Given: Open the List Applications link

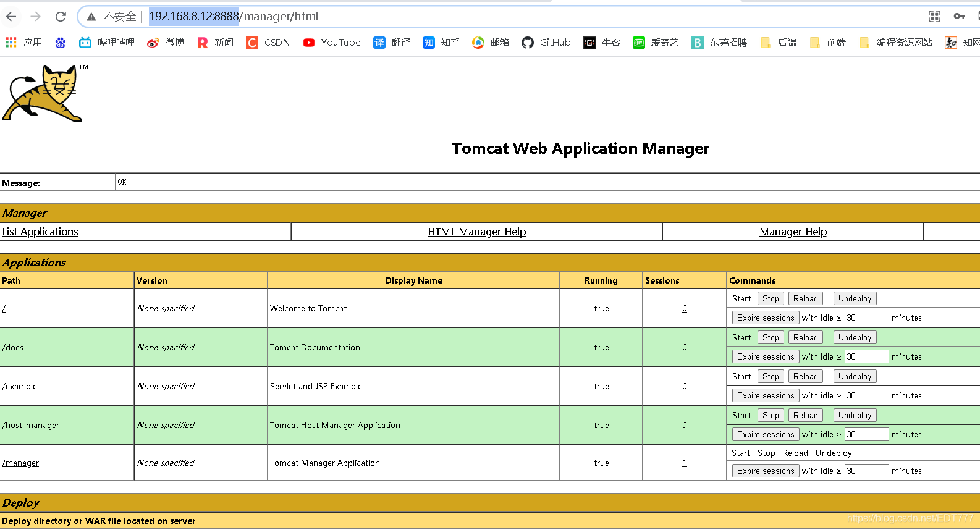Looking at the screenshot, I should click(40, 232).
